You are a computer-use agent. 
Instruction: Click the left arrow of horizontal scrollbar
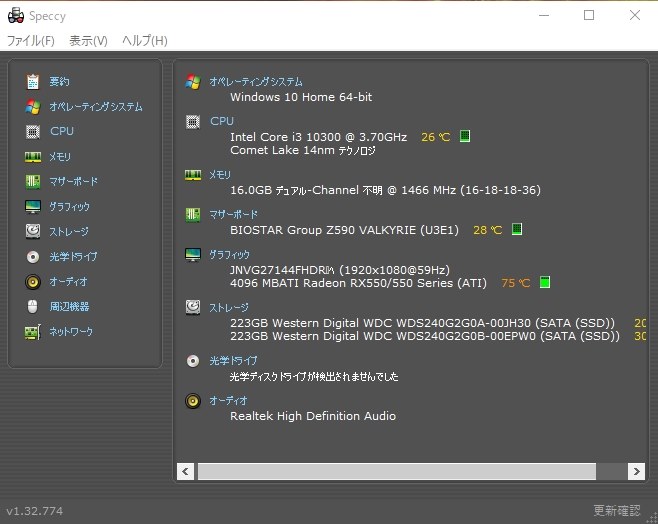[185, 472]
